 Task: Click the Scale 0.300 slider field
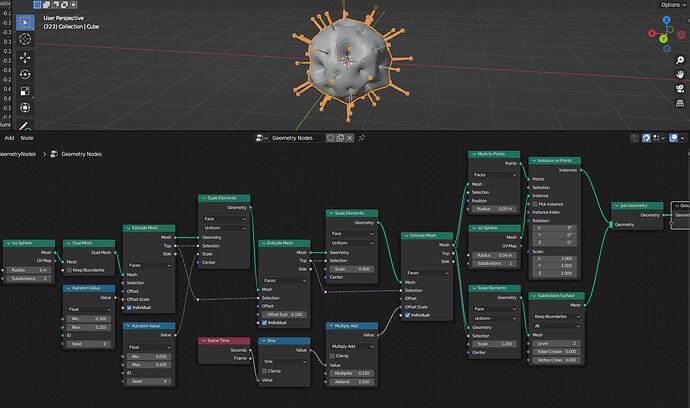(x=352, y=269)
